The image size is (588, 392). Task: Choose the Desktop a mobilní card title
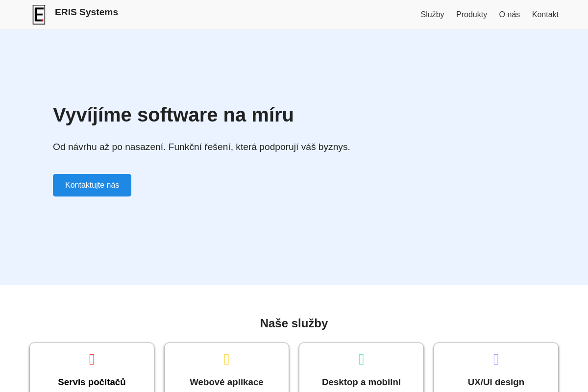point(361,382)
